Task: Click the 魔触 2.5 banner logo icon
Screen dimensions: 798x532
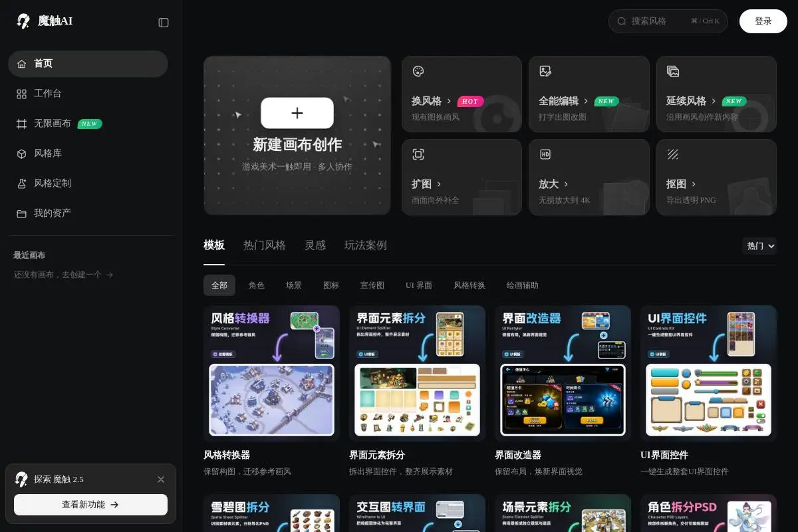Action: click(x=22, y=479)
